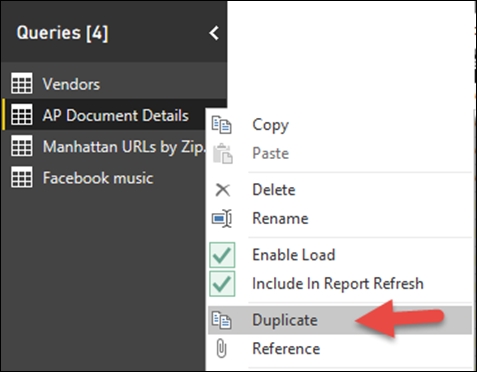The image size is (477, 372).
Task: Click the Delete X icon
Action: [223, 190]
